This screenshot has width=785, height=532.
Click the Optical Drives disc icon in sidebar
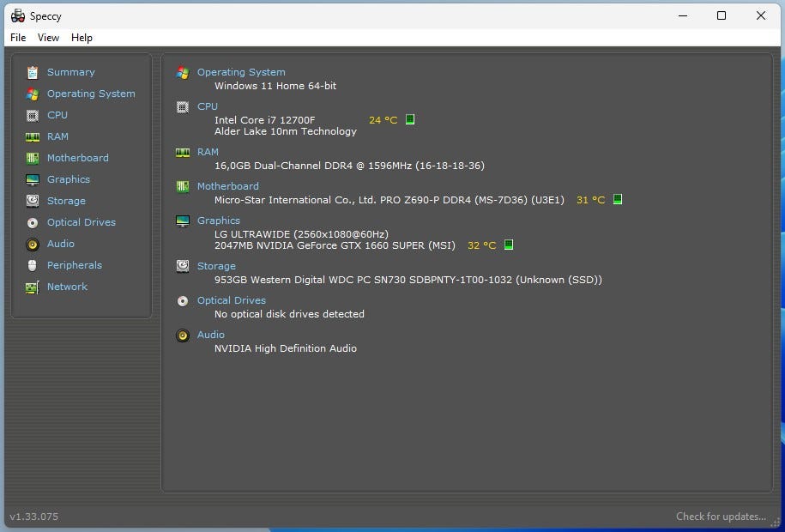point(33,222)
